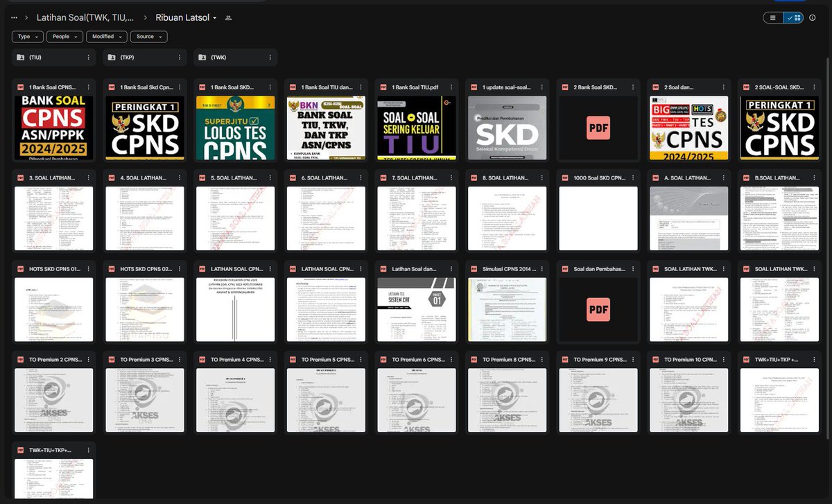The image size is (832, 504).
Task: Go to Latihan Soal(TWK, TIU,... breadcrumb folder
Action: [x=85, y=18]
